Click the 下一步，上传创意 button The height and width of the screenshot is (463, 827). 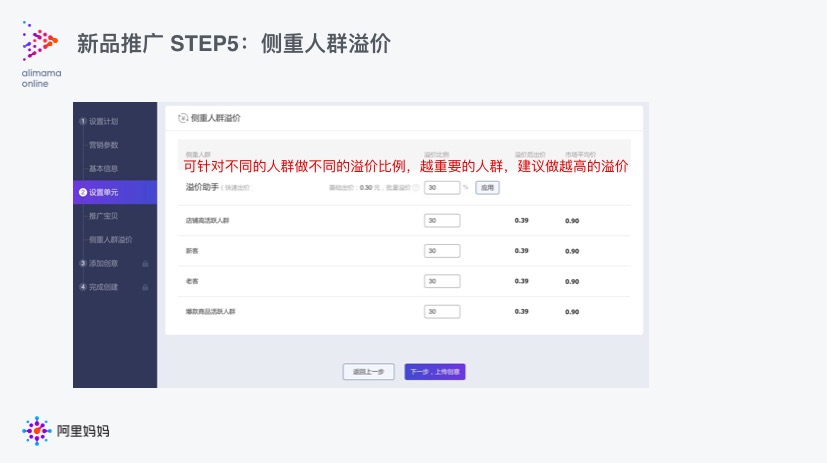pyautogui.click(x=435, y=372)
